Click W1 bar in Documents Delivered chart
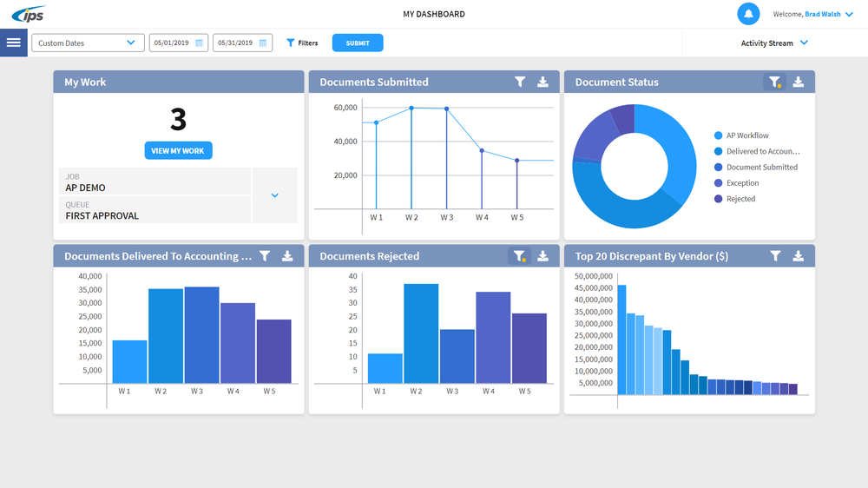The width and height of the screenshot is (868, 488). [x=129, y=362]
